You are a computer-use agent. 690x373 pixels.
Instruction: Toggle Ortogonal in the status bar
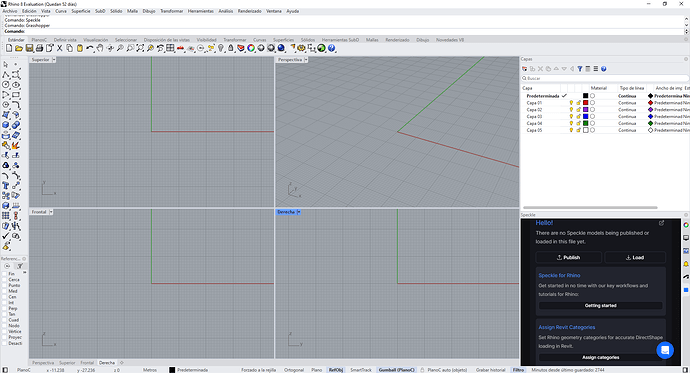pos(294,370)
